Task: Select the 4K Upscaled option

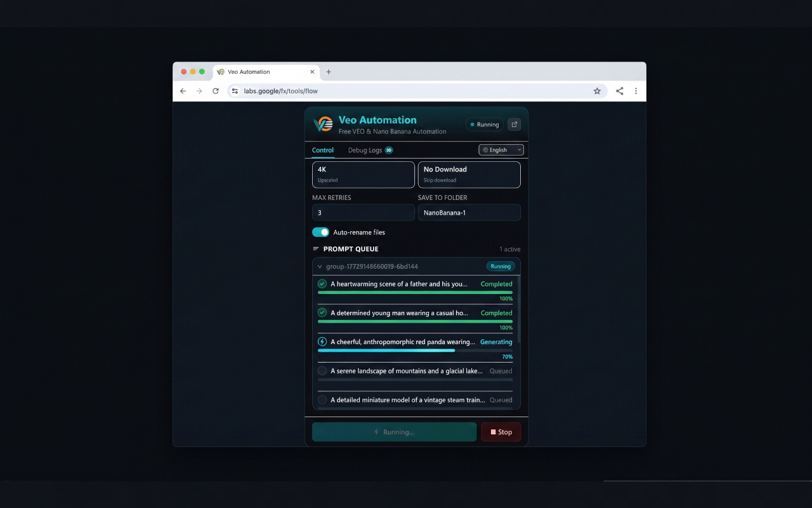Action: pos(363,175)
